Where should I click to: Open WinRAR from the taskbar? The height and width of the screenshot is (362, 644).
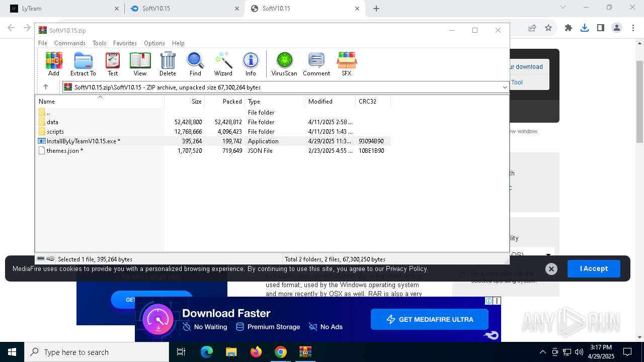point(305,352)
